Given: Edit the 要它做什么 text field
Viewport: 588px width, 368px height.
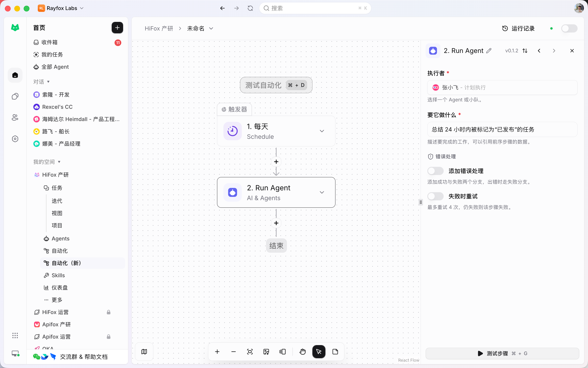Looking at the screenshot, I should click(x=502, y=129).
